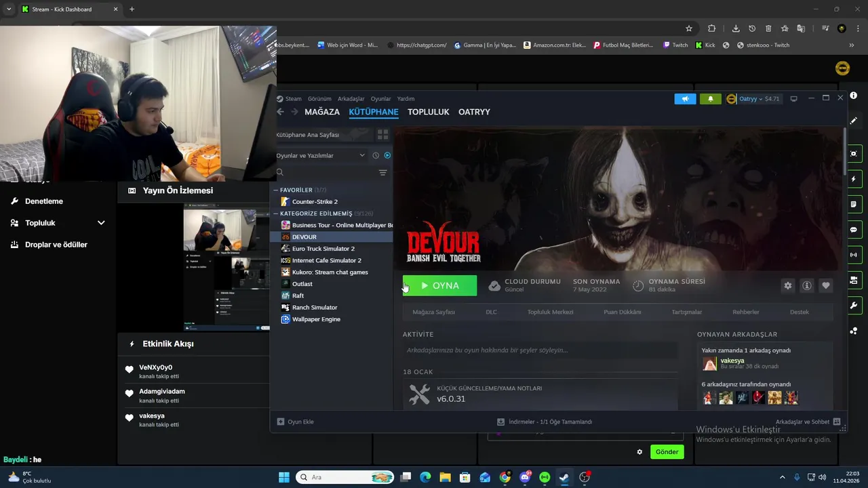
Task: Open Destek link
Action: (x=800, y=312)
